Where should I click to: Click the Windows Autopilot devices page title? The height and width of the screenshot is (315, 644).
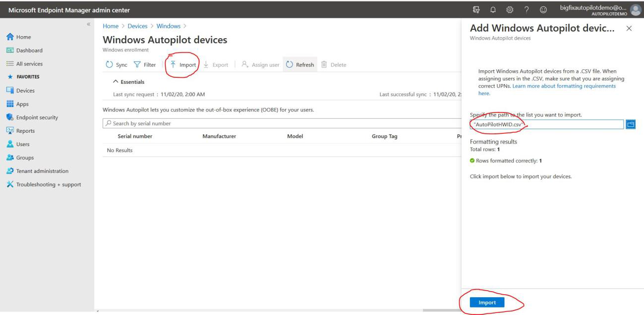click(x=165, y=40)
